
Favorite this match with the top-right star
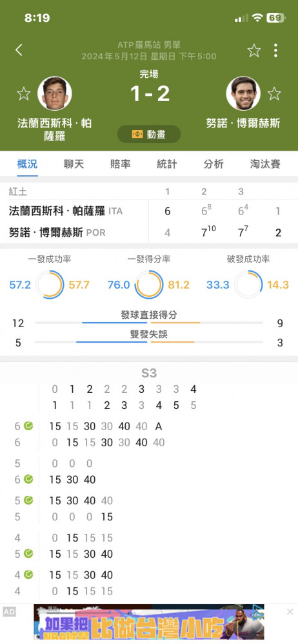(254, 50)
